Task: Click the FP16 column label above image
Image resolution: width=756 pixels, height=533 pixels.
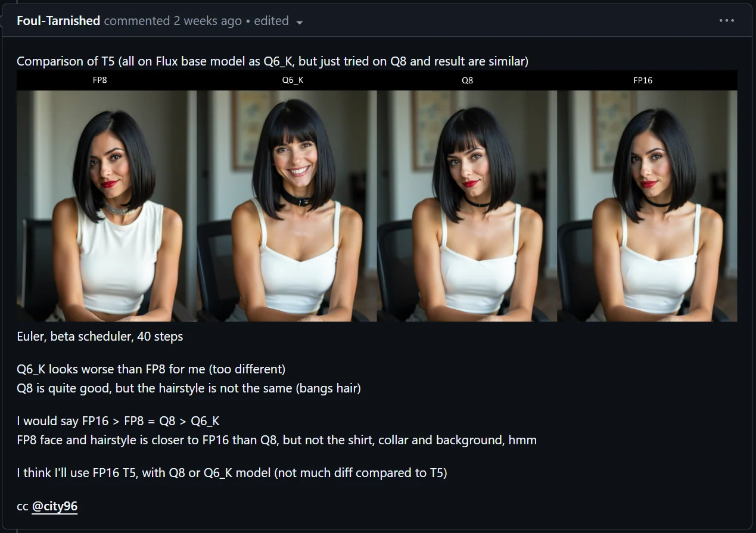Action: (x=643, y=80)
